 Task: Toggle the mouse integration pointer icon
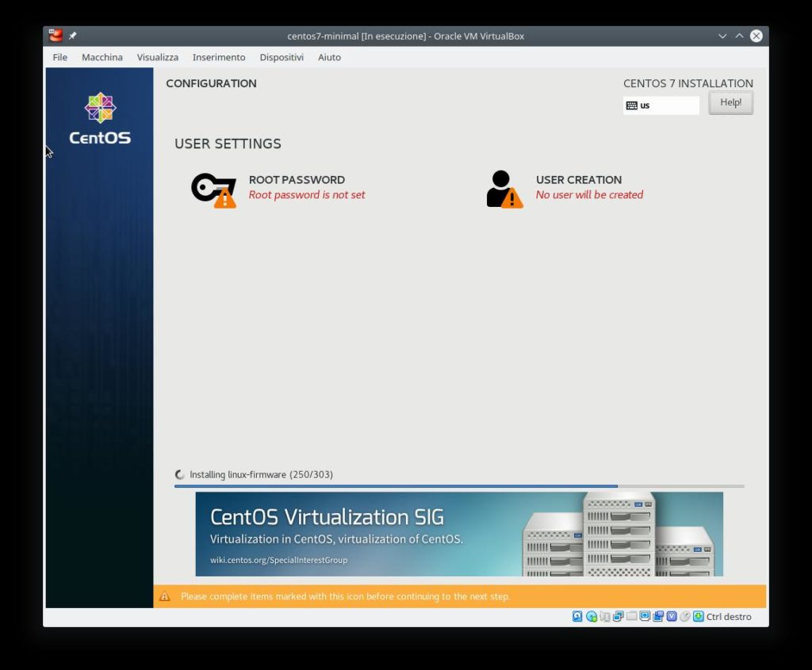point(684,616)
